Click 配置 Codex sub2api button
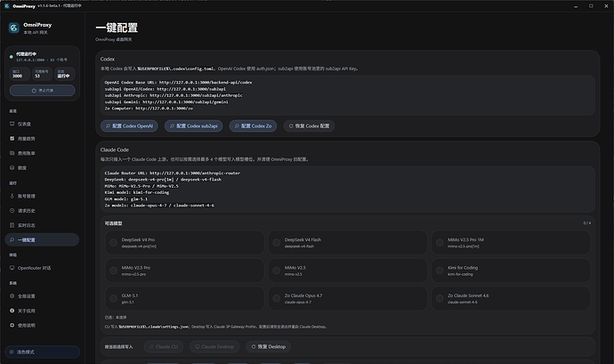This screenshot has width=614, height=364. (x=193, y=125)
